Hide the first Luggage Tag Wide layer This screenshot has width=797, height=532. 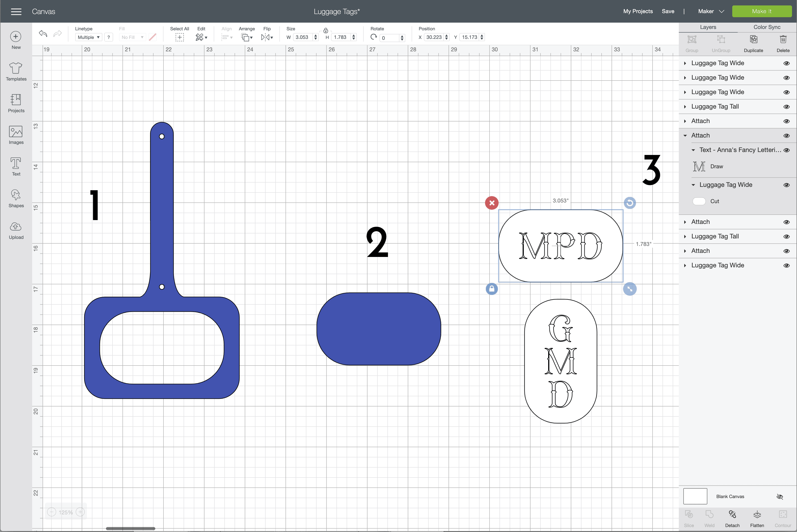[x=787, y=63]
